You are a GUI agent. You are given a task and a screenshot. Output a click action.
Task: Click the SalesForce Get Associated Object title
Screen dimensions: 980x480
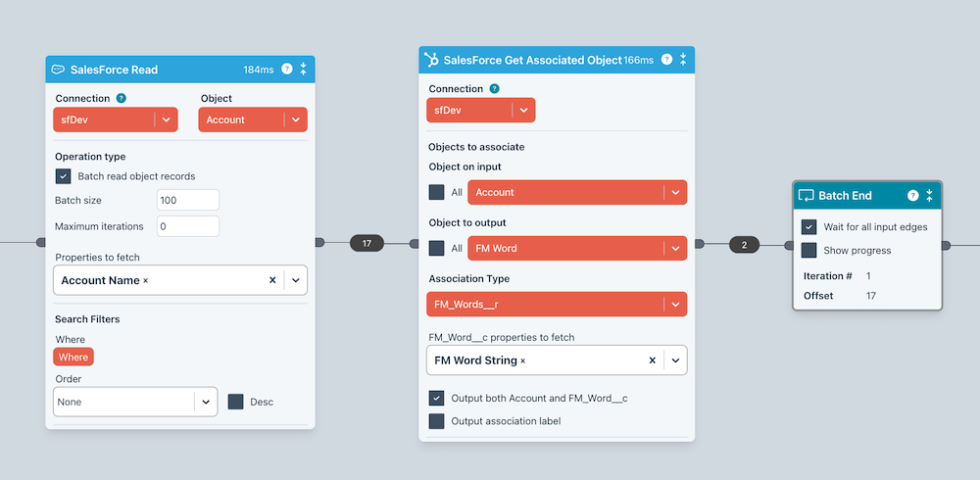pos(533,60)
